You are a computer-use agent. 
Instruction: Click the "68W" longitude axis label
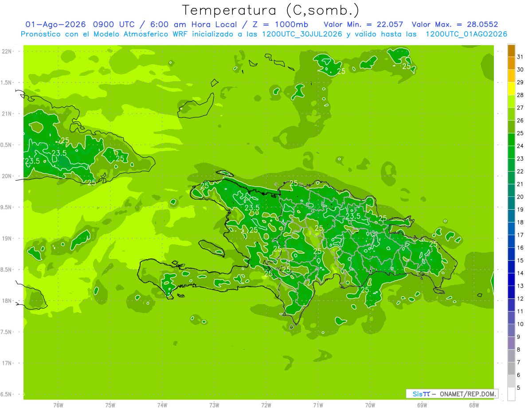(x=474, y=405)
